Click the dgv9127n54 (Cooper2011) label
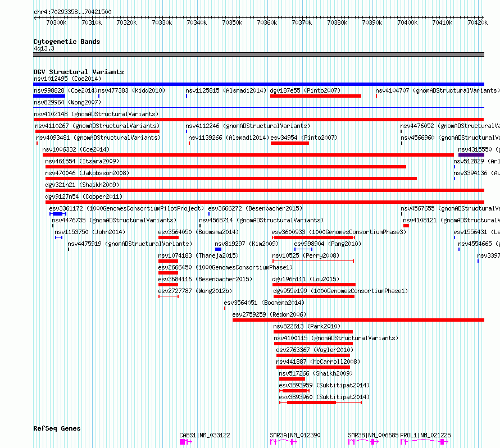The width and height of the screenshot is (500, 448). [x=84, y=196]
